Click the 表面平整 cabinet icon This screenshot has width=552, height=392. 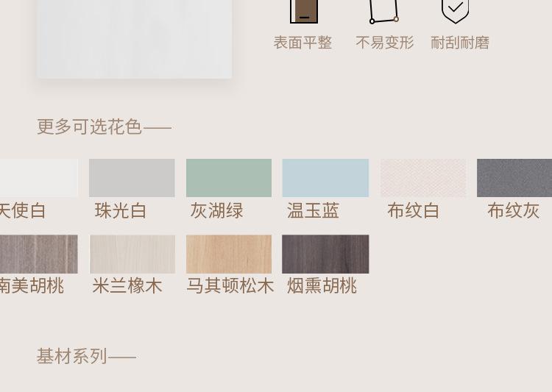tap(304, 12)
